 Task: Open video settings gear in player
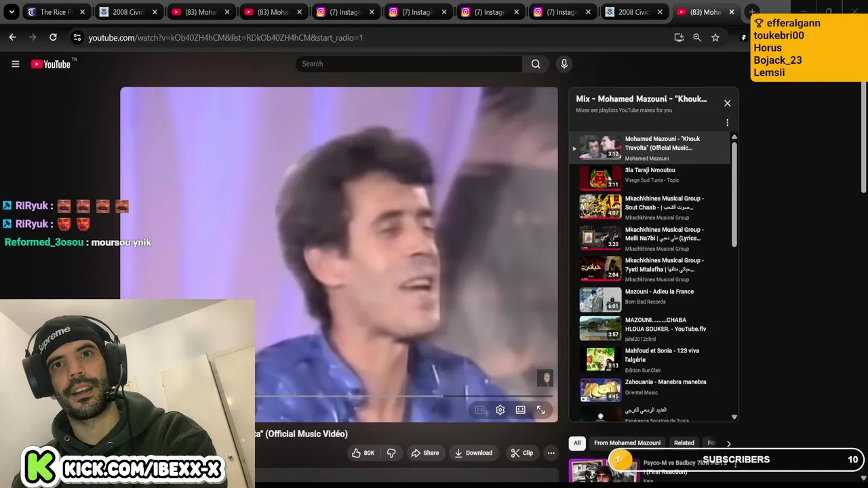click(x=500, y=410)
